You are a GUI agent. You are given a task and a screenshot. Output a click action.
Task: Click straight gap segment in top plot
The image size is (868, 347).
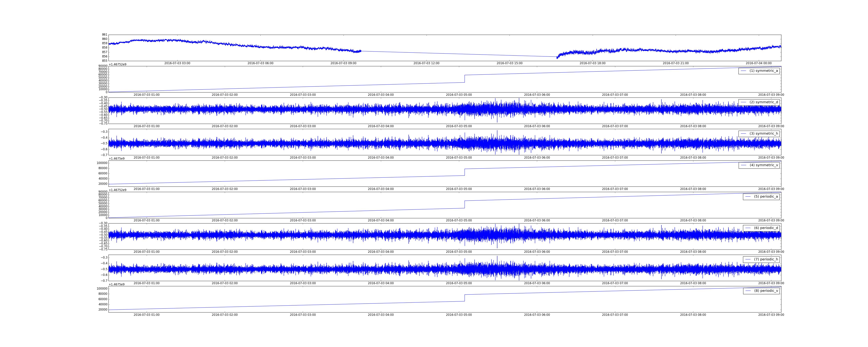click(x=458, y=54)
